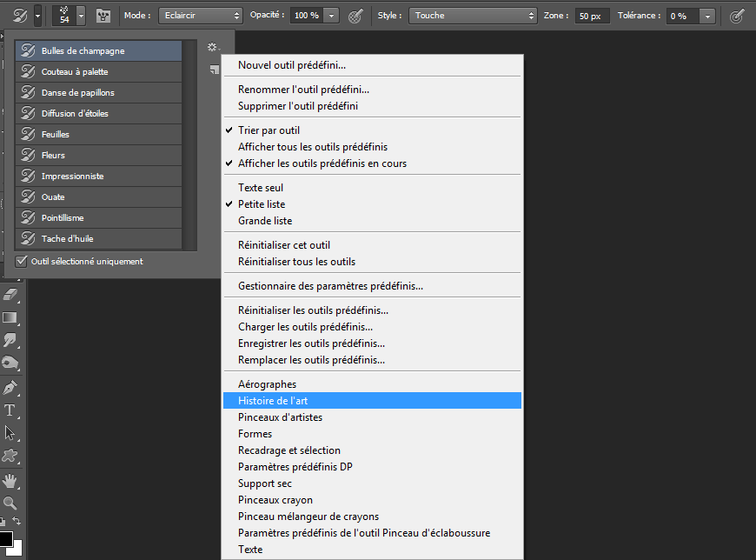
Task: Click the create new tool preset icon
Action: [214, 70]
